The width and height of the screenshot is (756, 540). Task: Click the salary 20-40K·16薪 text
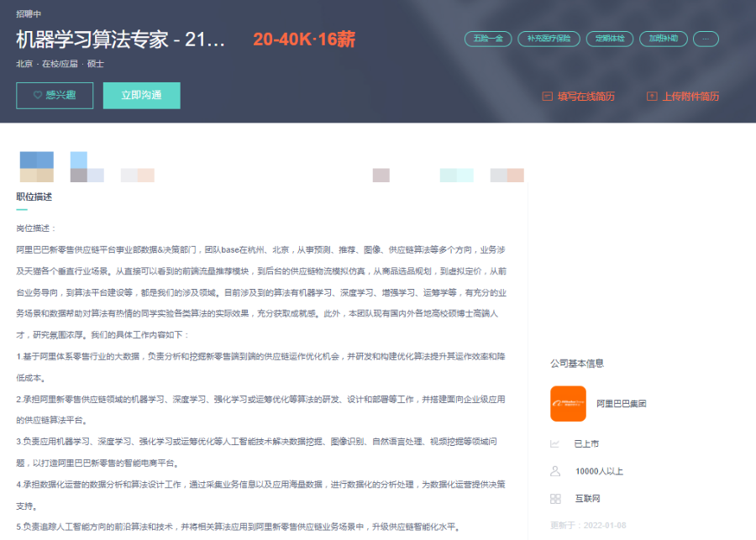[304, 39]
